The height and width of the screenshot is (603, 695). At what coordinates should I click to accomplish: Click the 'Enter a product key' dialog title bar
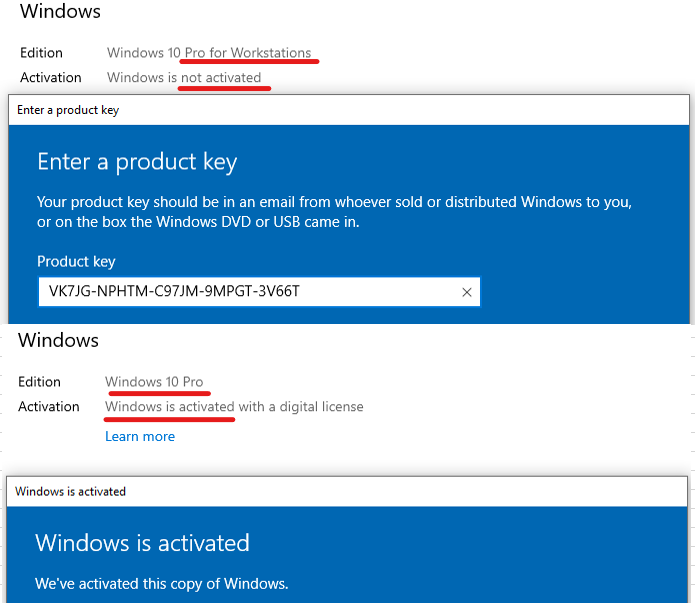click(349, 110)
